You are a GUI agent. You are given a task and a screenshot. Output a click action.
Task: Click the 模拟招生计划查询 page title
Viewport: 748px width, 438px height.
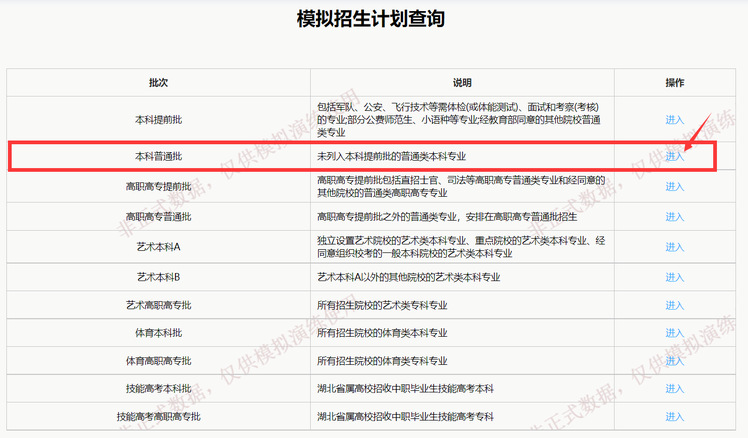[371, 19]
